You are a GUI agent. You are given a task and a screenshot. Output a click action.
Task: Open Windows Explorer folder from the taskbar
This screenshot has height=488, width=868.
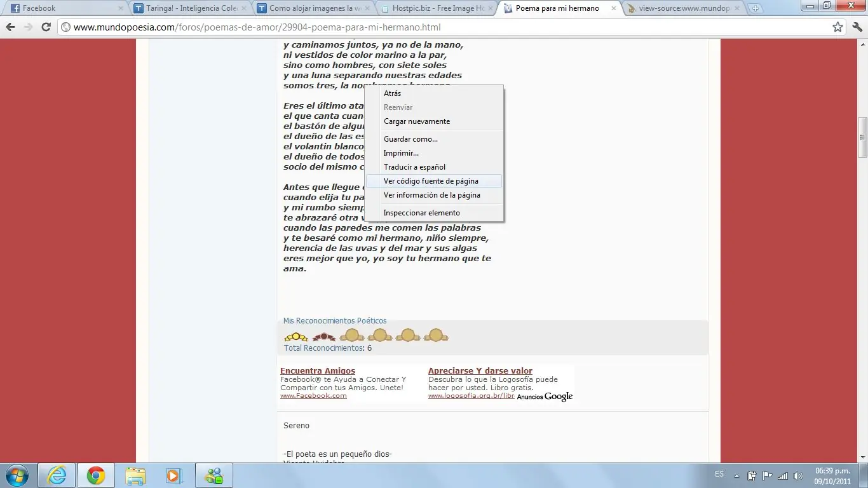click(135, 475)
